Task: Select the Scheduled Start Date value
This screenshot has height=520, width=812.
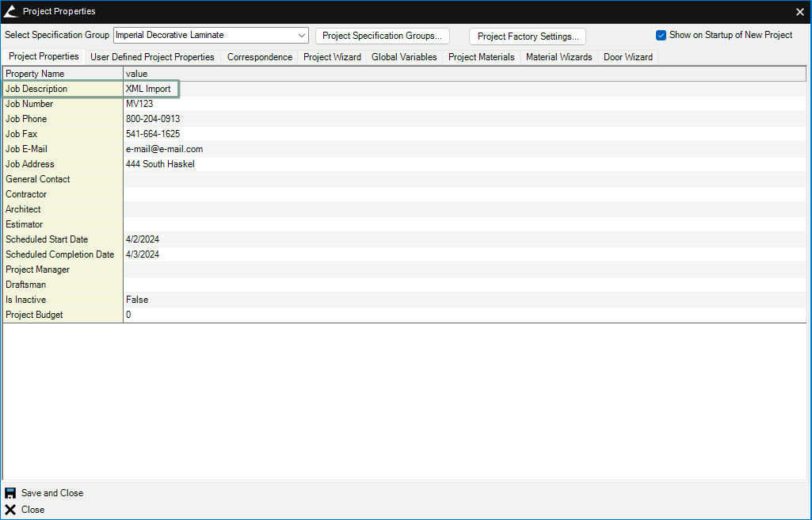Action: click(x=463, y=239)
